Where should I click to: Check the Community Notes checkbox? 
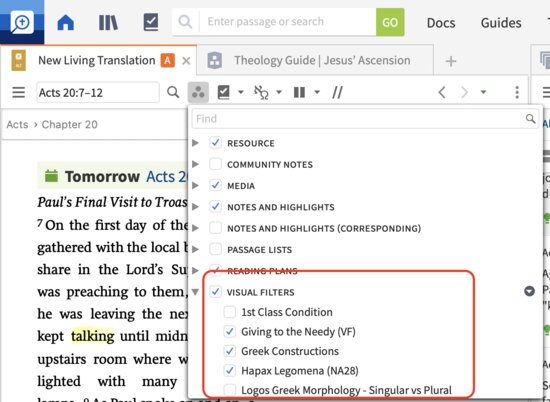tap(215, 164)
